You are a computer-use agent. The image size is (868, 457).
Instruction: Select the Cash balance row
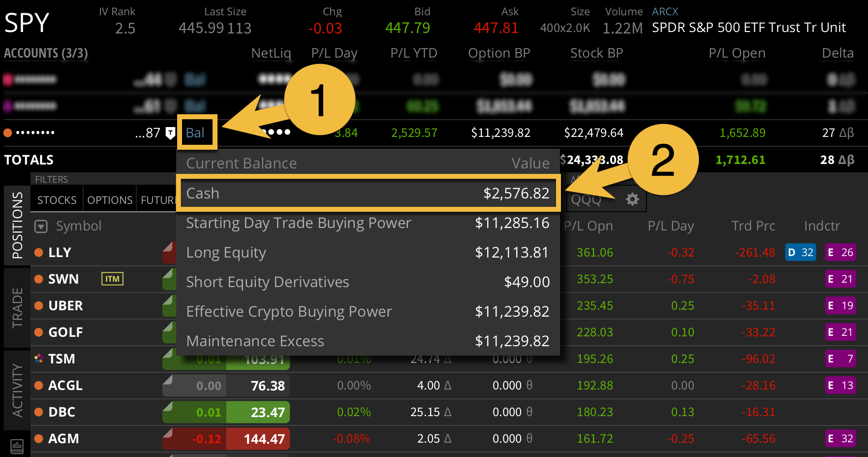(368, 193)
